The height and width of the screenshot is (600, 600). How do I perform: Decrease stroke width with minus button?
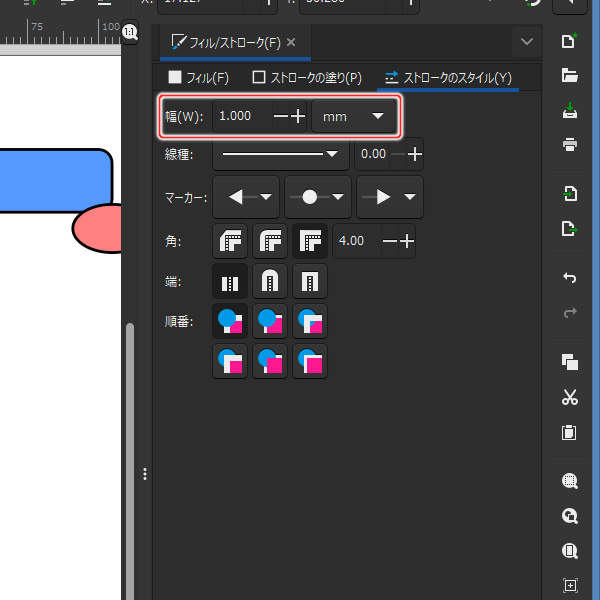pos(281,116)
